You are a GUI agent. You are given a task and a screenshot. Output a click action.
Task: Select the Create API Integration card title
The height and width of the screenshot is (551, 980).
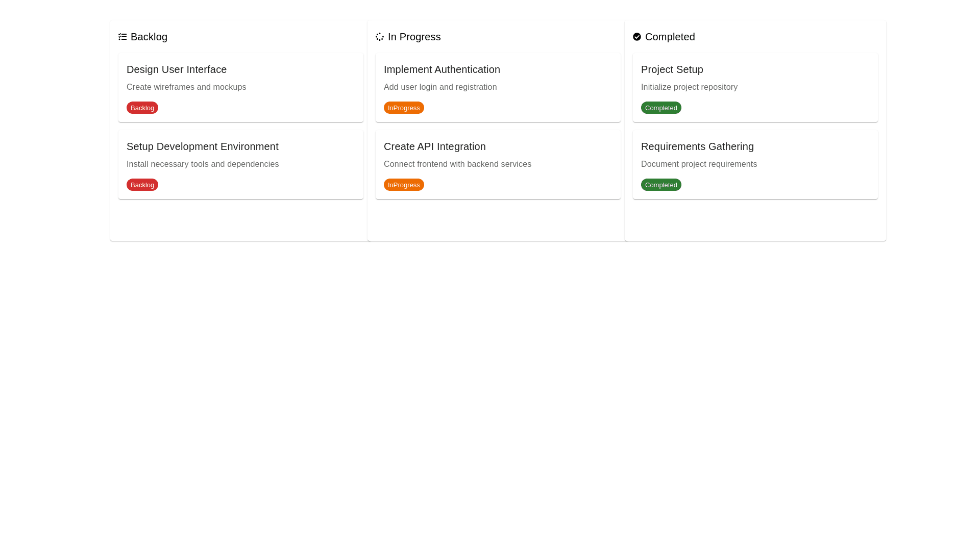coord(434,146)
